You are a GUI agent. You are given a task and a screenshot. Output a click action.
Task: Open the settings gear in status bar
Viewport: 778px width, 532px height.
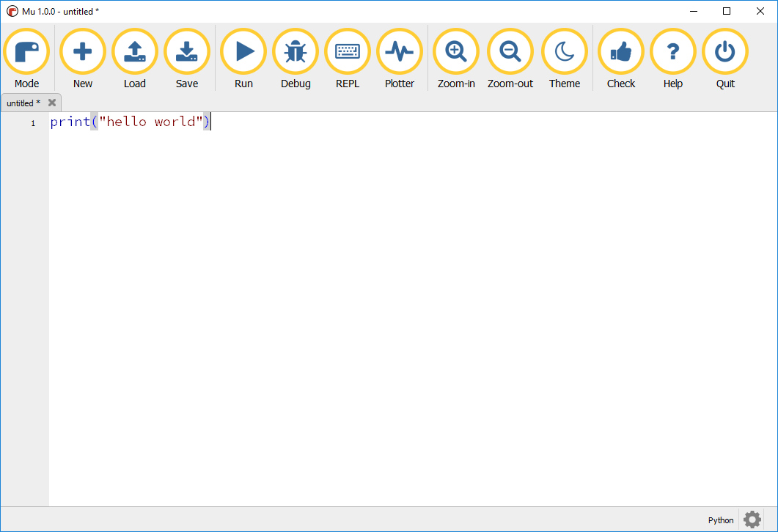point(752,520)
